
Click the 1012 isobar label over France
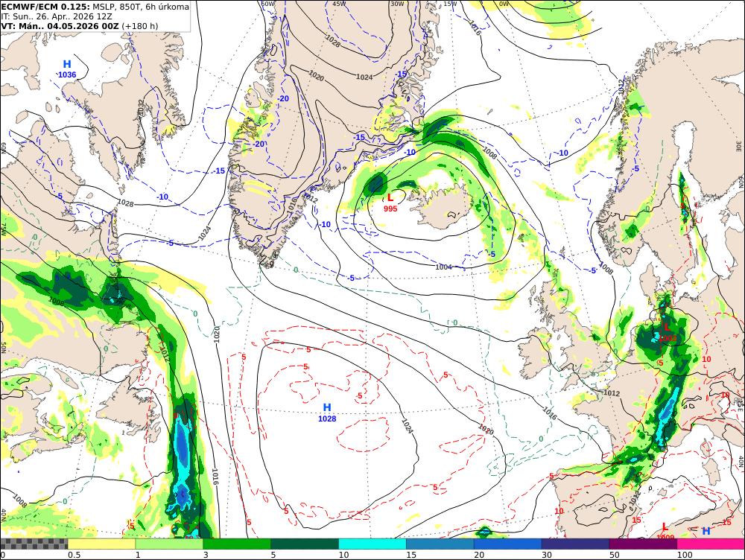(611, 393)
